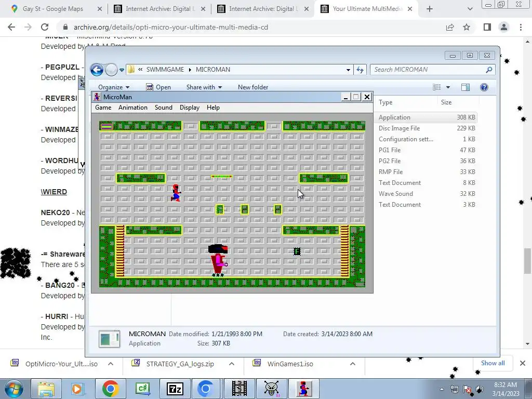Click the skull icon in the taskbar
The width and height of the screenshot is (532, 399).
271,389
